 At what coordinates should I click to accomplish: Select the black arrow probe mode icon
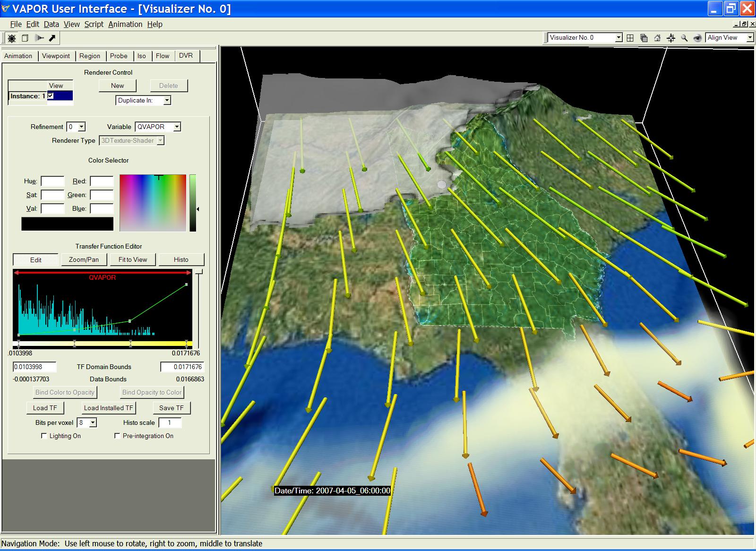tap(52, 38)
